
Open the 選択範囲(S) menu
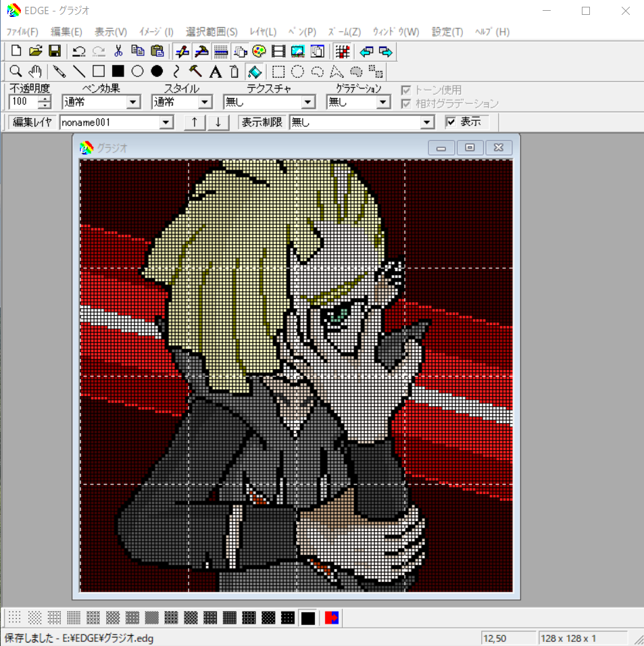pyautogui.click(x=212, y=32)
